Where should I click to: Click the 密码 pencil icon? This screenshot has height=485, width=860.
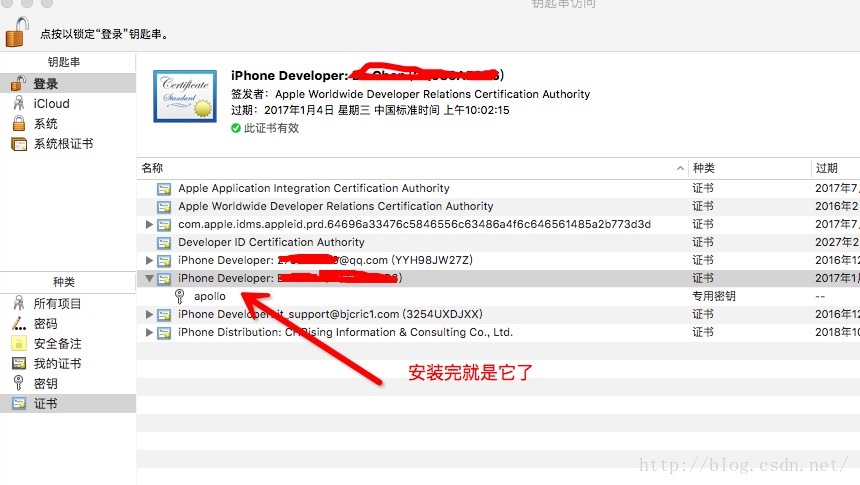click(19, 324)
